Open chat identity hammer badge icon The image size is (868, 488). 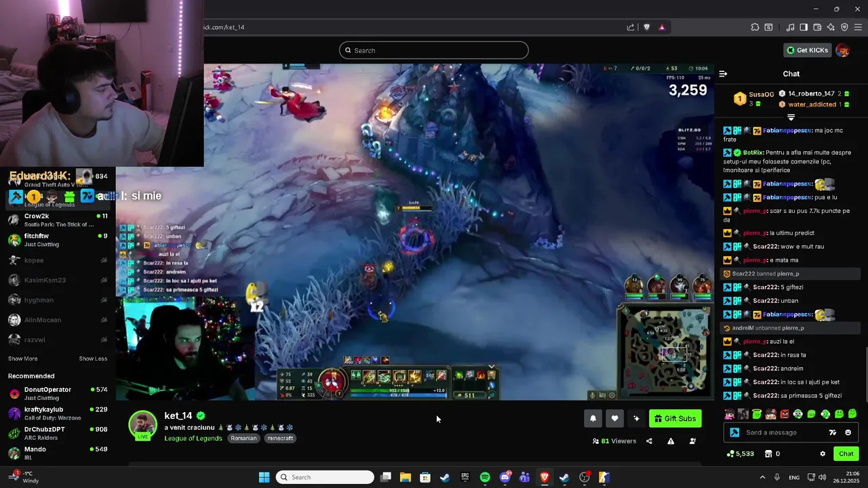tap(734, 432)
